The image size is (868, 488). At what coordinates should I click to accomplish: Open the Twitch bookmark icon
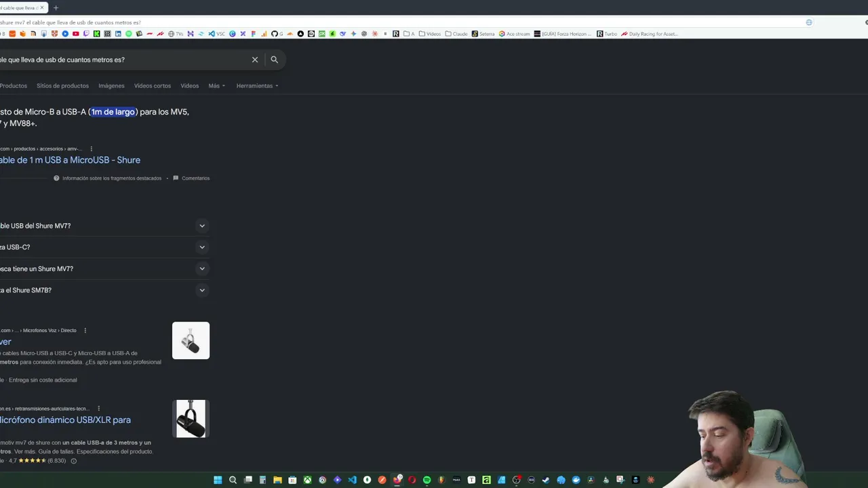[x=86, y=34]
